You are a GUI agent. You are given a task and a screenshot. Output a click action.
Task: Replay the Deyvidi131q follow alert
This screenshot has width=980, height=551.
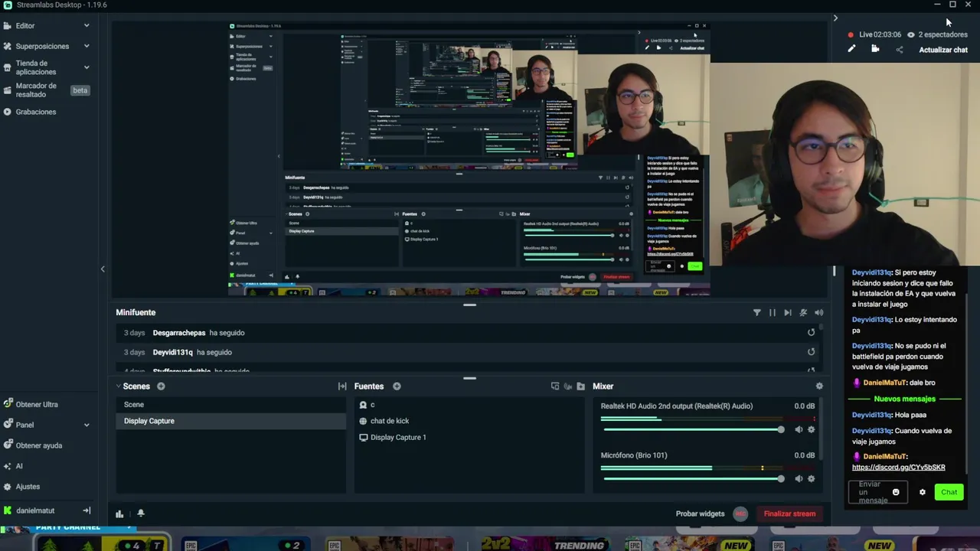[811, 352]
